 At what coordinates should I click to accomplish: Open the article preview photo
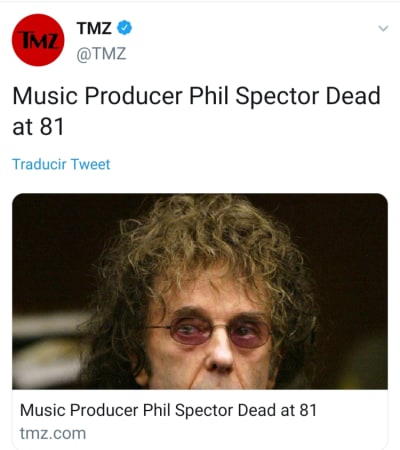coord(200,291)
